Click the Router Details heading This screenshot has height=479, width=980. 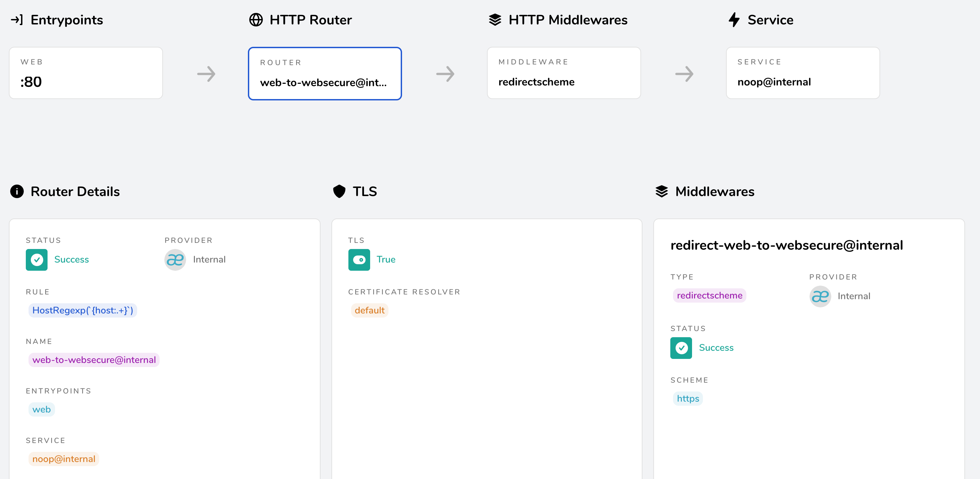pos(75,191)
